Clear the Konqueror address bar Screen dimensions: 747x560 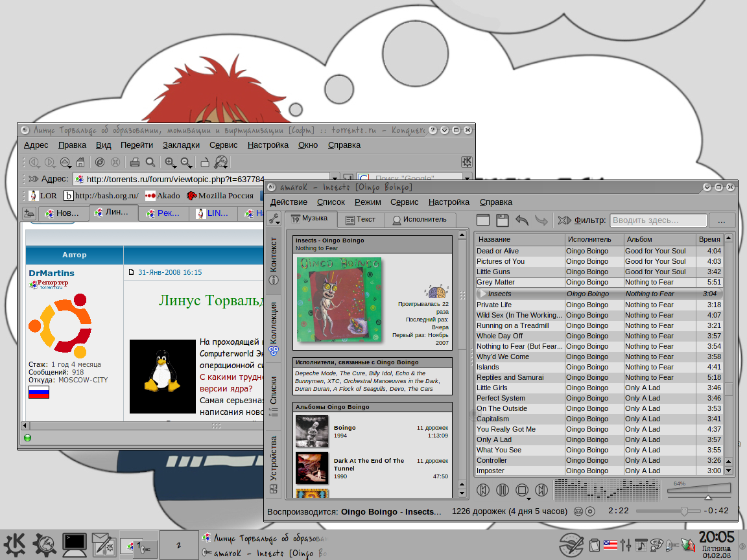(33, 179)
